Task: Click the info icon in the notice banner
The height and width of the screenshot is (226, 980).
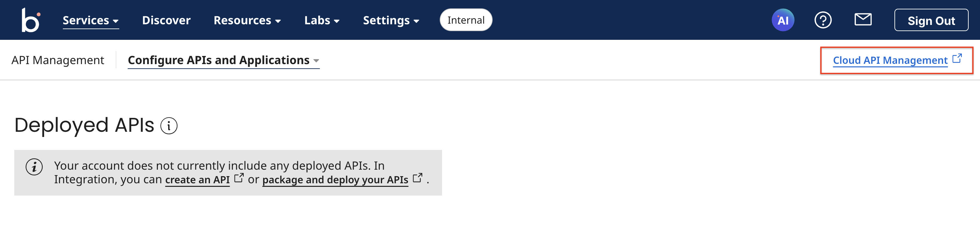Action: 34,167
